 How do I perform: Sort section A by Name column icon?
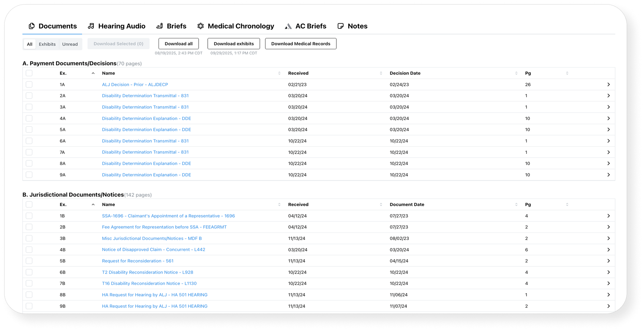(279, 73)
